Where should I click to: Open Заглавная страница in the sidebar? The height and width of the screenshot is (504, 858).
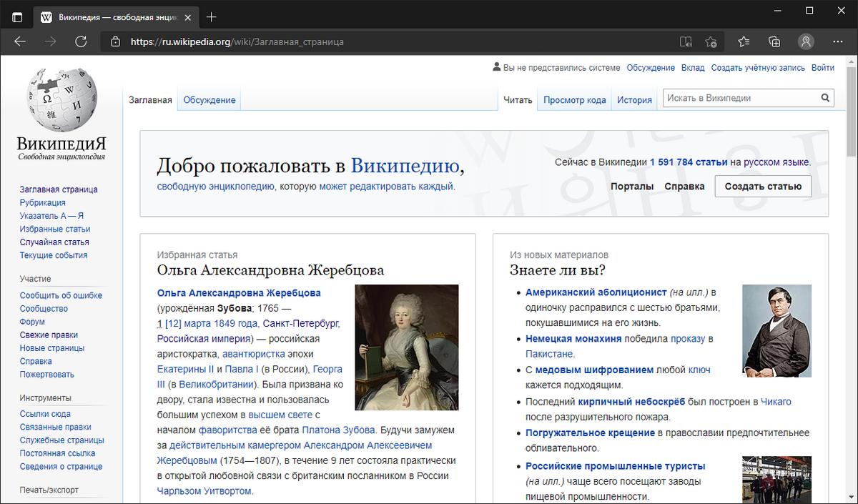coord(59,189)
